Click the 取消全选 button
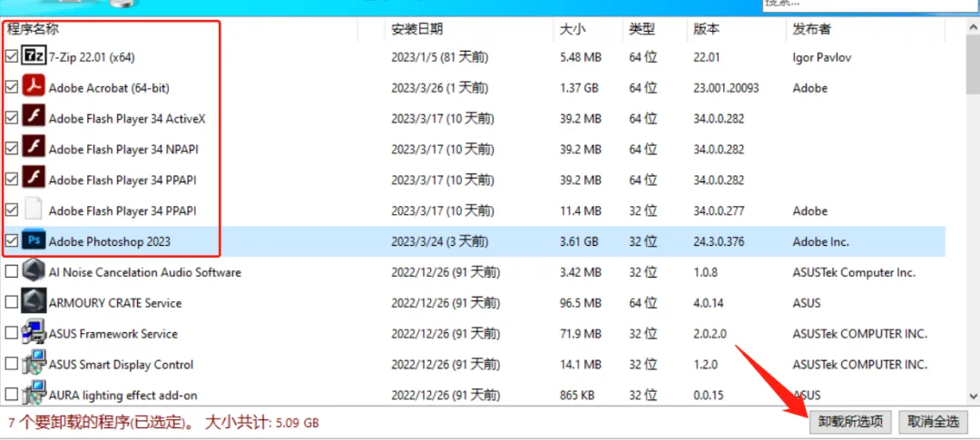 click(x=933, y=422)
